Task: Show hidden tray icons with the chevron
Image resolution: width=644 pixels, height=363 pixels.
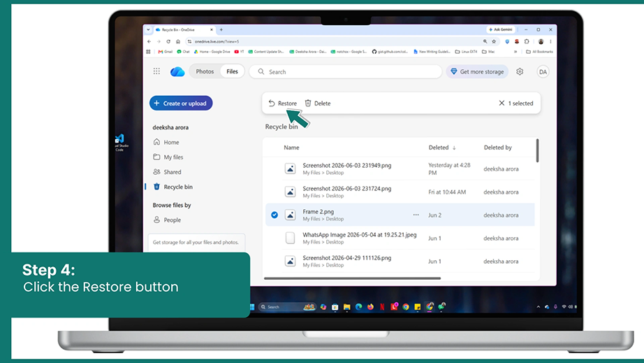Action: pos(538,306)
